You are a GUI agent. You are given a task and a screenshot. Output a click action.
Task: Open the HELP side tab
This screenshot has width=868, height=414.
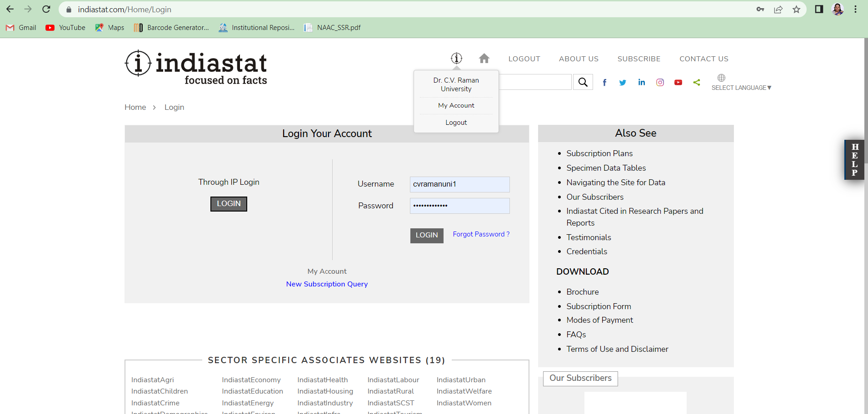[854, 160]
